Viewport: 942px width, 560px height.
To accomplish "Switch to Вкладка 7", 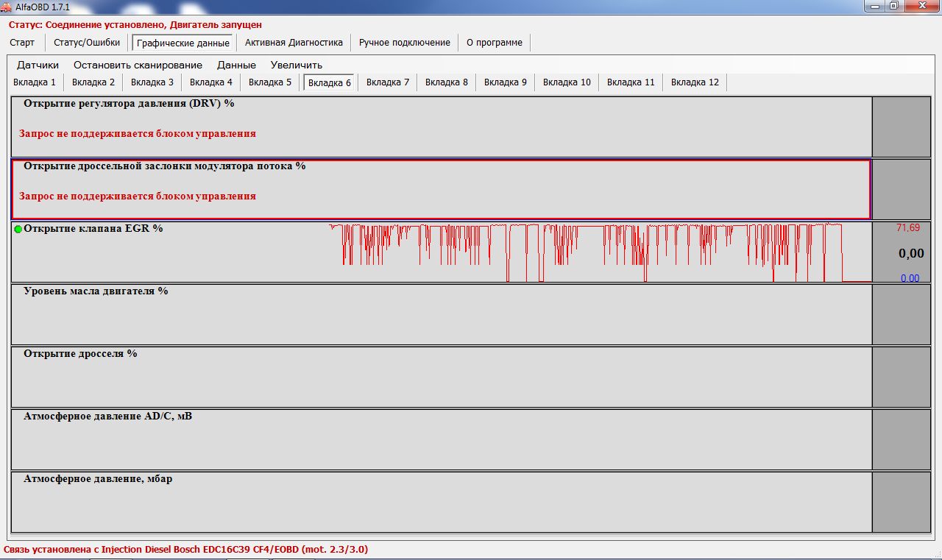I will click(388, 82).
